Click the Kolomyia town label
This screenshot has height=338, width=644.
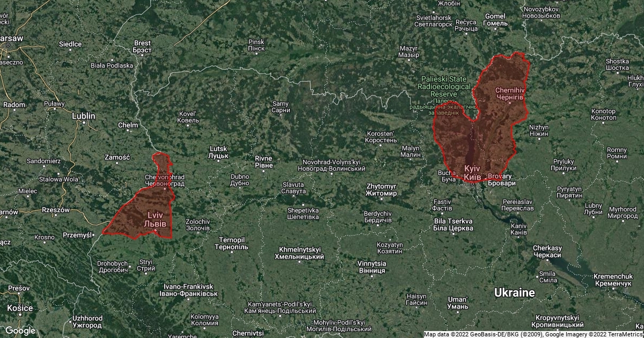204,320
